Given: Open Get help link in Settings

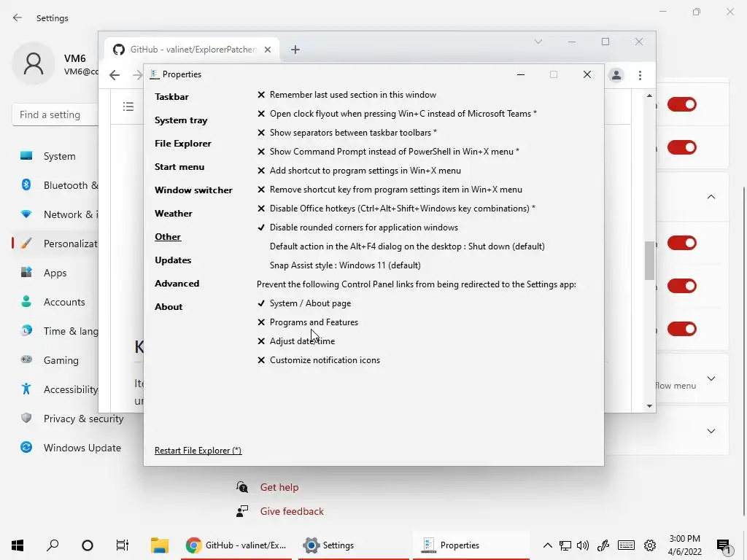Looking at the screenshot, I should tap(279, 487).
